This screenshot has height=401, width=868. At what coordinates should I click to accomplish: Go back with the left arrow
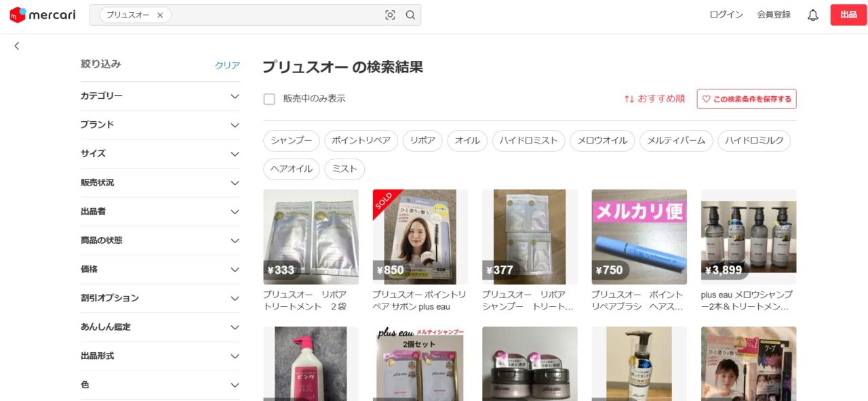click(x=17, y=46)
